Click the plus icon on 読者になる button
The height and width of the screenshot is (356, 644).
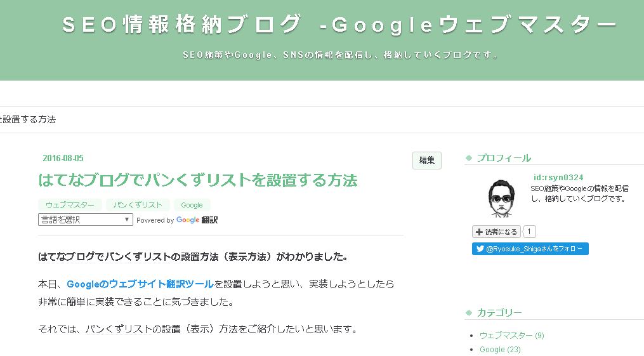[x=479, y=232]
